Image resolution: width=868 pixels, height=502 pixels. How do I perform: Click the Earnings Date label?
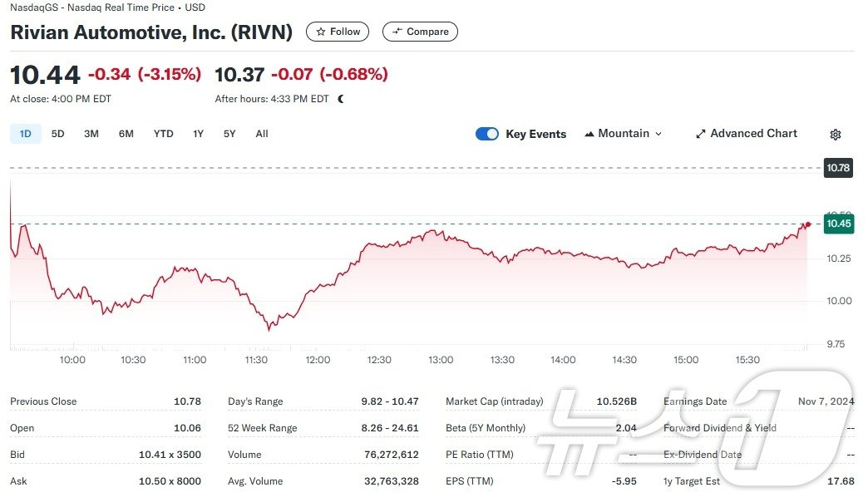click(x=695, y=401)
